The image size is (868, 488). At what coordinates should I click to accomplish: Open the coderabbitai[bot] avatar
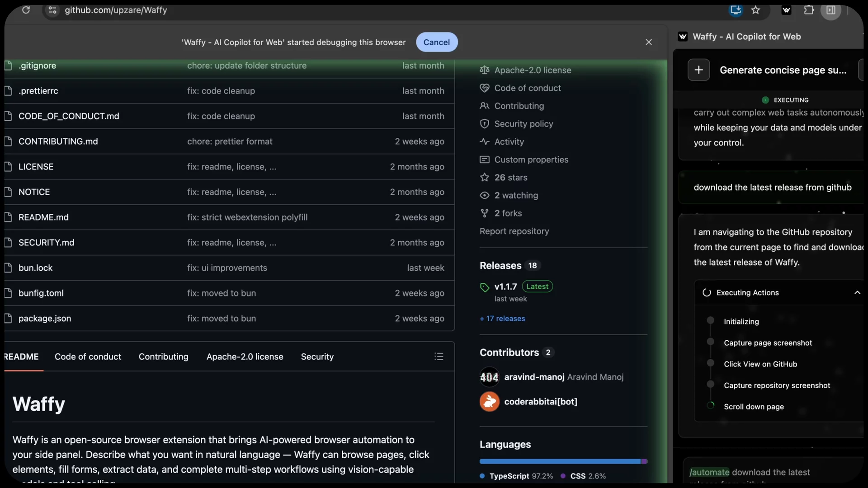point(489,402)
